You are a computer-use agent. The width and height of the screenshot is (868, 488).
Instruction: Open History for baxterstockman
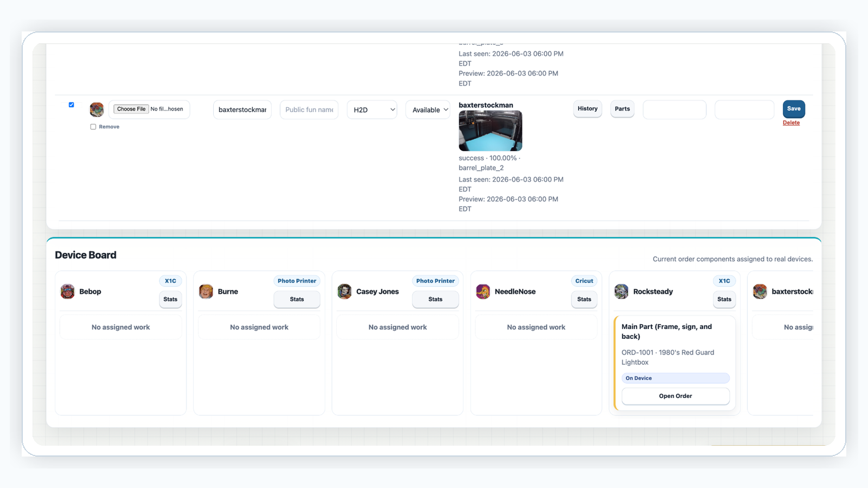pyautogui.click(x=588, y=108)
